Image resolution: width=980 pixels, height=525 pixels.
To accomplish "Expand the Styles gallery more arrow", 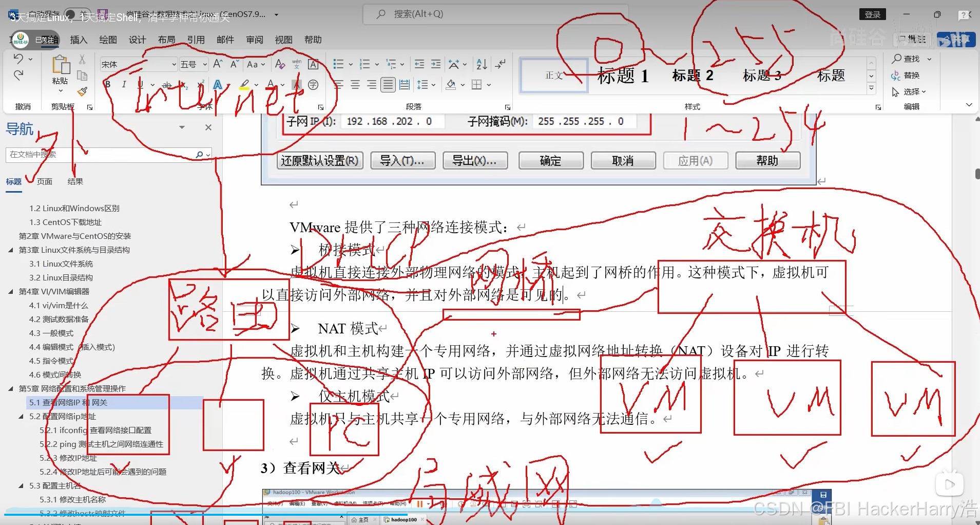I will 871,88.
